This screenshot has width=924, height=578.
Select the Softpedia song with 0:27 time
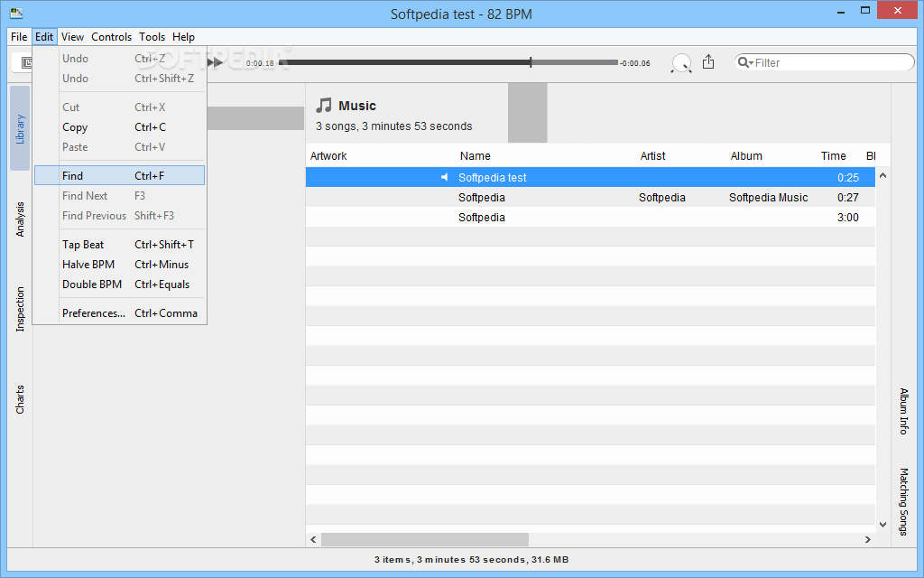click(x=590, y=197)
